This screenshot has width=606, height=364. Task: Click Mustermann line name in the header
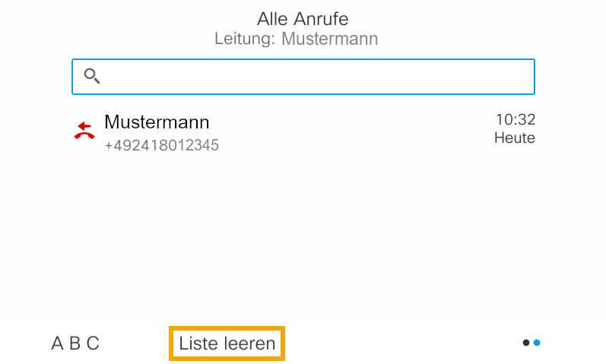(330, 38)
